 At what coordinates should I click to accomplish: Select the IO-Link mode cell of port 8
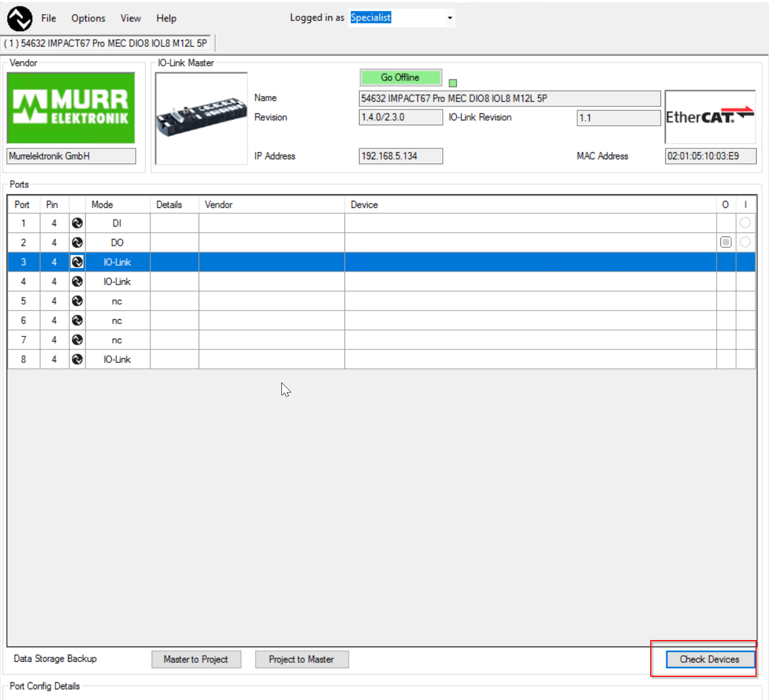[x=117, y=359]
